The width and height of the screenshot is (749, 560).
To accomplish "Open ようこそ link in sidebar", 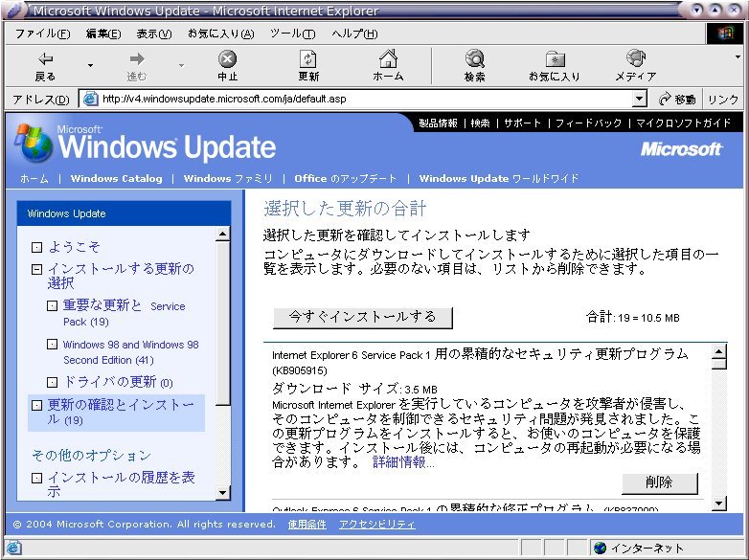I will coord(74,247).
